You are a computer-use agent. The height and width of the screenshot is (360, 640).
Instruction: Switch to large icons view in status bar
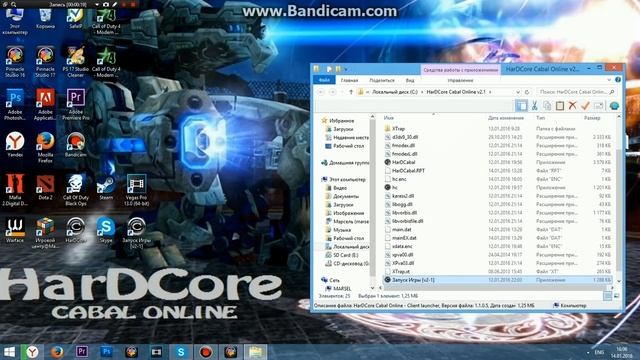616,296
